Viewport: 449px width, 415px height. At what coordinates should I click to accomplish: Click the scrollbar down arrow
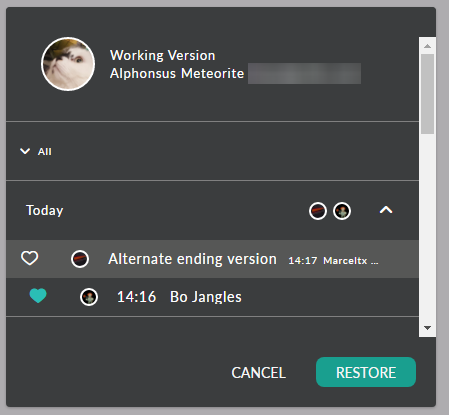click(x=427, y=328)
